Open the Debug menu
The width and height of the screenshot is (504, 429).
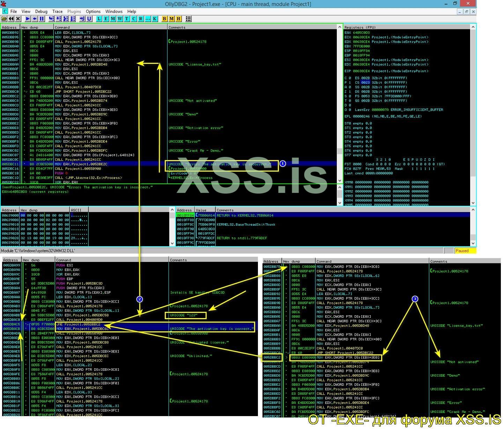click(x=41, y=12)
